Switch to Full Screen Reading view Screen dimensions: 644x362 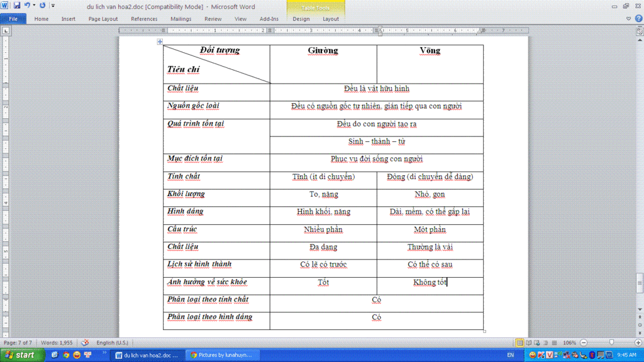pos(528,343)
